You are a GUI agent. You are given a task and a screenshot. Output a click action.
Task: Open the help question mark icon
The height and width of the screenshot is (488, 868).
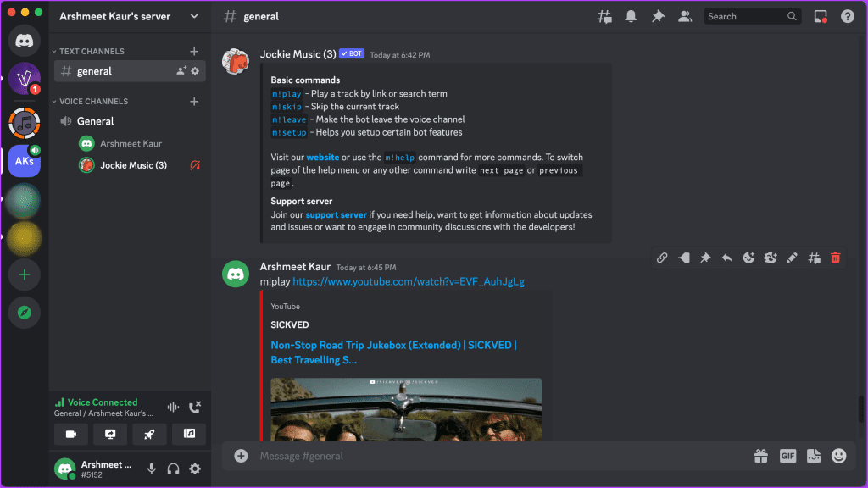(x=847, y=17)
